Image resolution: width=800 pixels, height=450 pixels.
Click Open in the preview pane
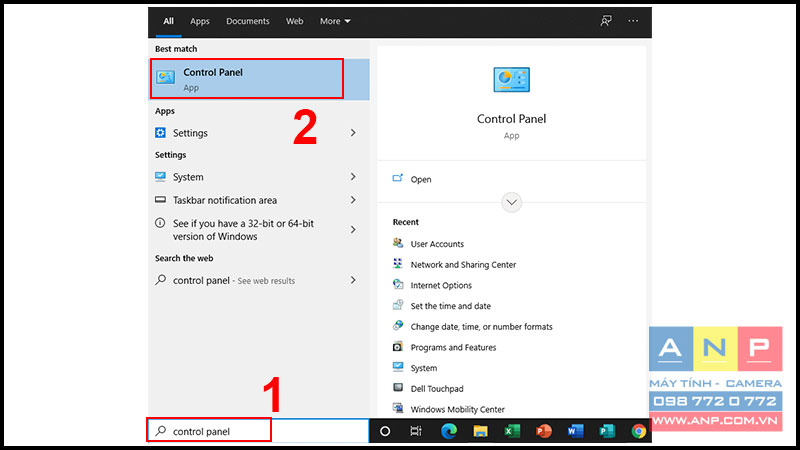[421, 179]
